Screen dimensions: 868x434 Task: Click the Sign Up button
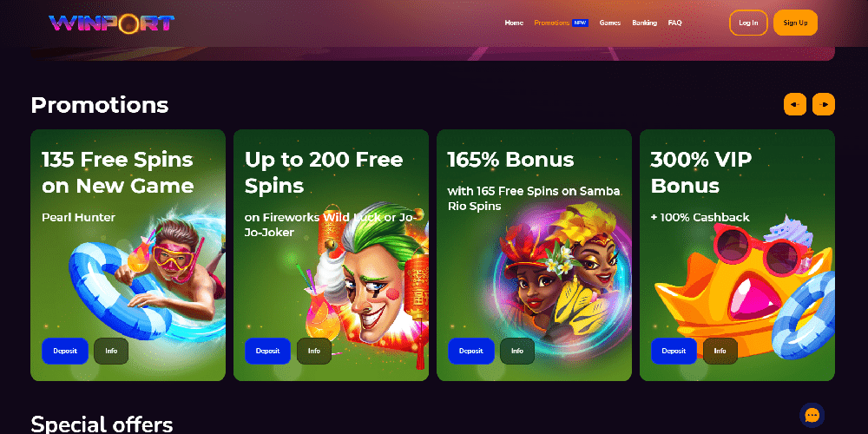click(795, 23)
